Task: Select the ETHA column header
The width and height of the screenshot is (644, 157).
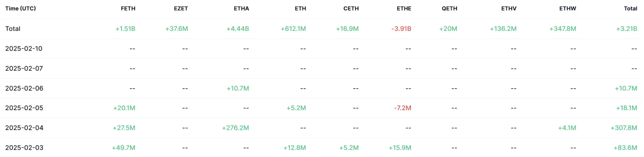Action: (241, 8)
